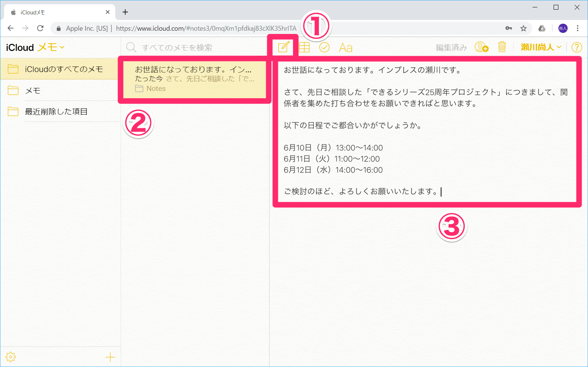Open the Chrome profile avatar
Viewport: 588px width, 367px height.
[563, 28]
